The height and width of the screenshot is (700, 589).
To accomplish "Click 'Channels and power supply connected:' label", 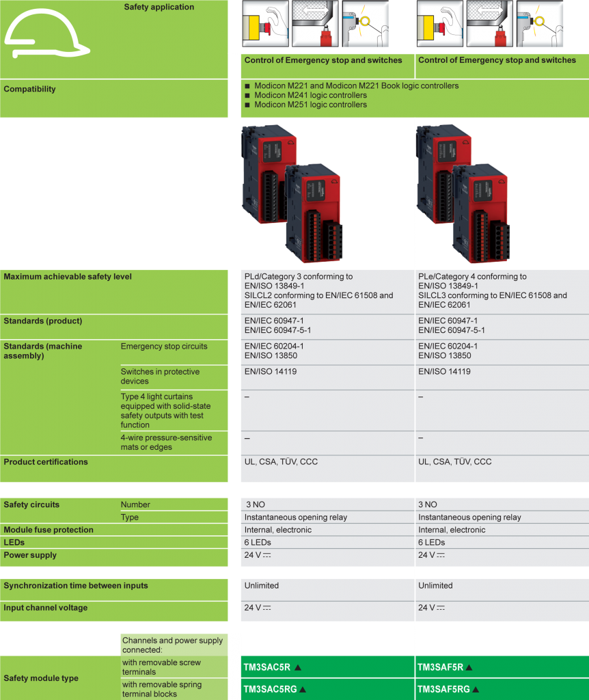I will point(173,645).
